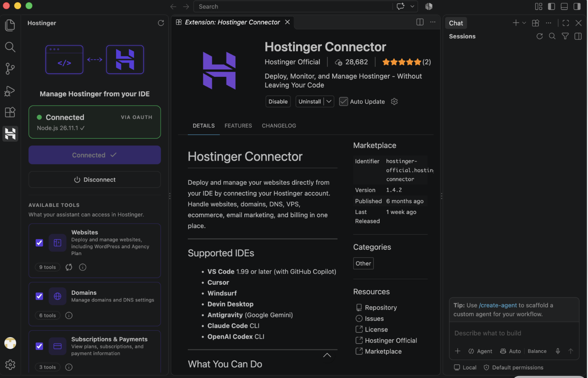This screenshot has height=378, width=588.
Task: Start voice input microphone in chat
Action: [x=558, y=351]
